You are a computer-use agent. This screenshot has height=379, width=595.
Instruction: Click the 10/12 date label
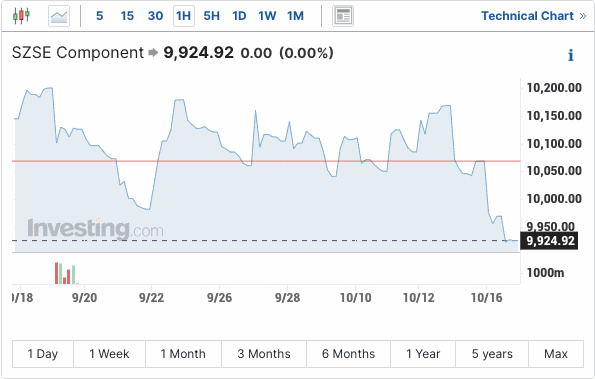tap(419, 298)
